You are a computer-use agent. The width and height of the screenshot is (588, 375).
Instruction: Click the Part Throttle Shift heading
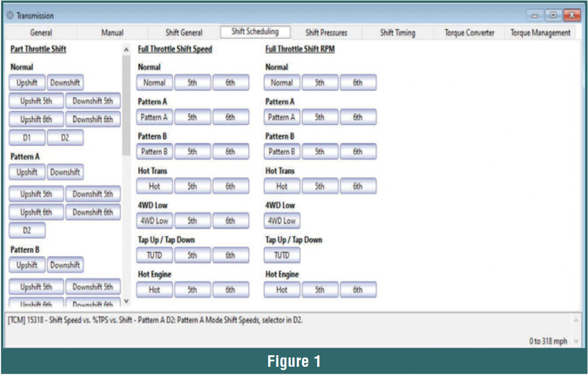38,49
